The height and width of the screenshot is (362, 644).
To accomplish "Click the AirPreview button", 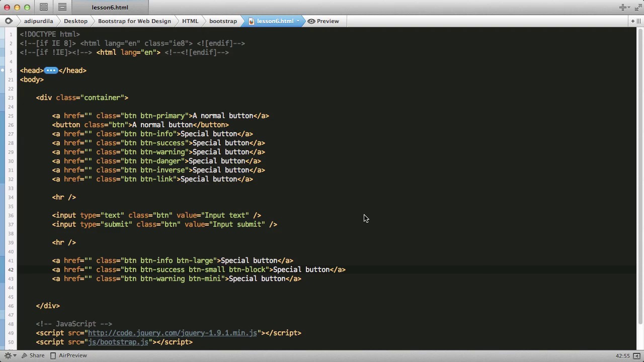I will click(x=69, y=355).
